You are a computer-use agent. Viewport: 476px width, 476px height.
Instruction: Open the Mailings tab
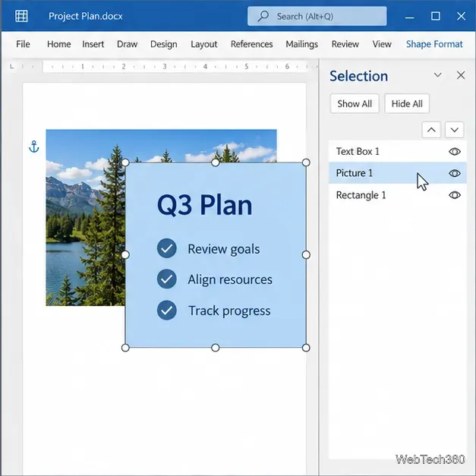pyautogui.click(x=301, y=44)
